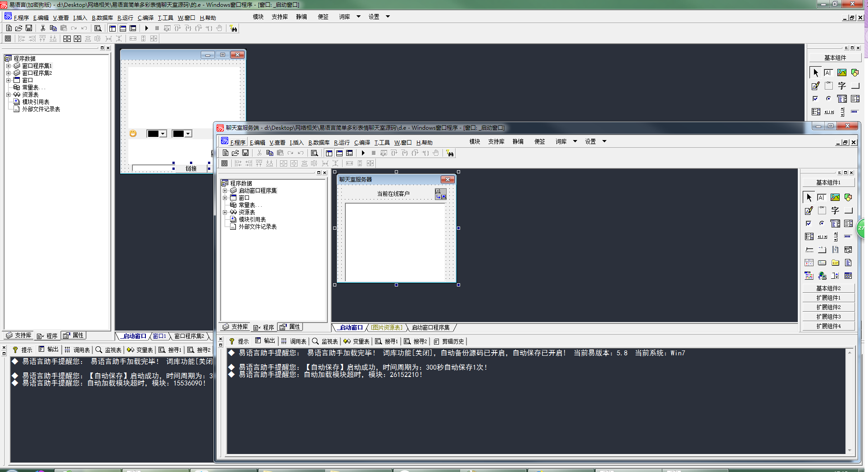
Task: Pick the checkbox component in back 基本组件 palette
Action: click(815, 99)
